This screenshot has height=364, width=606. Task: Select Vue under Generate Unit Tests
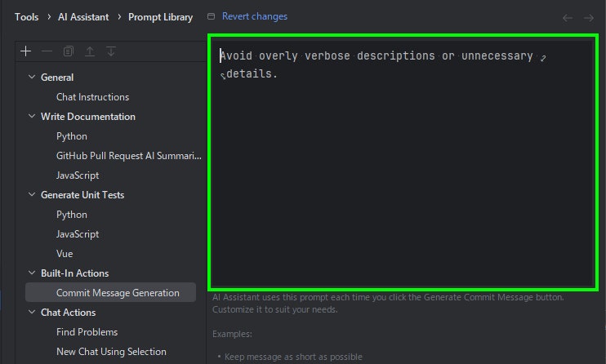coord(65,254)
